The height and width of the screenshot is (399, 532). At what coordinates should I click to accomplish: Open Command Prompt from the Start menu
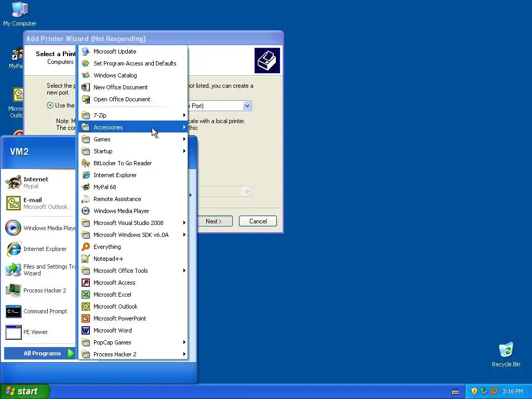(39, 311)
